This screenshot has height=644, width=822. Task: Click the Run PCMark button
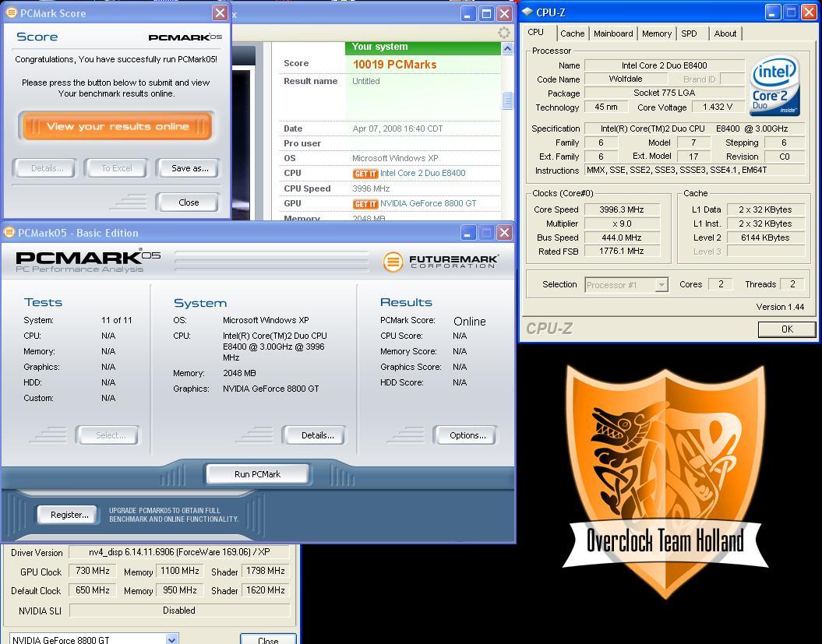(x=257, y=474)
